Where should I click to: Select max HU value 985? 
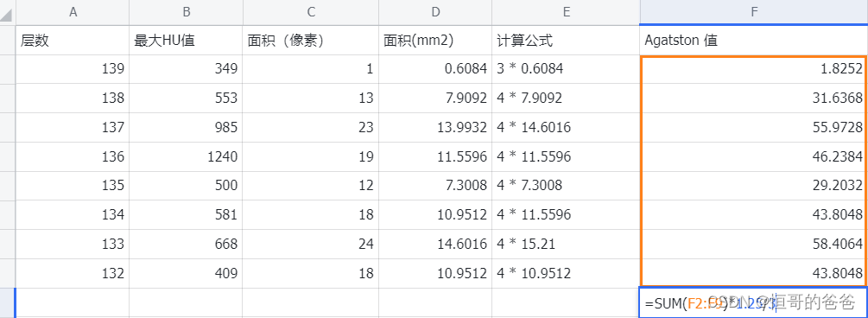click(186, 128)
